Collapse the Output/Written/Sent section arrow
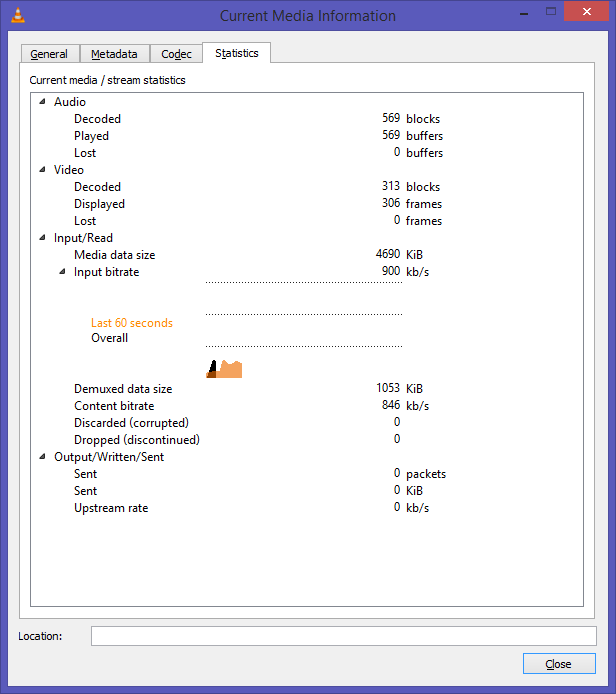The height and width of the screenshot is (694, 616). pyautogui.click(x=42, y=457)
